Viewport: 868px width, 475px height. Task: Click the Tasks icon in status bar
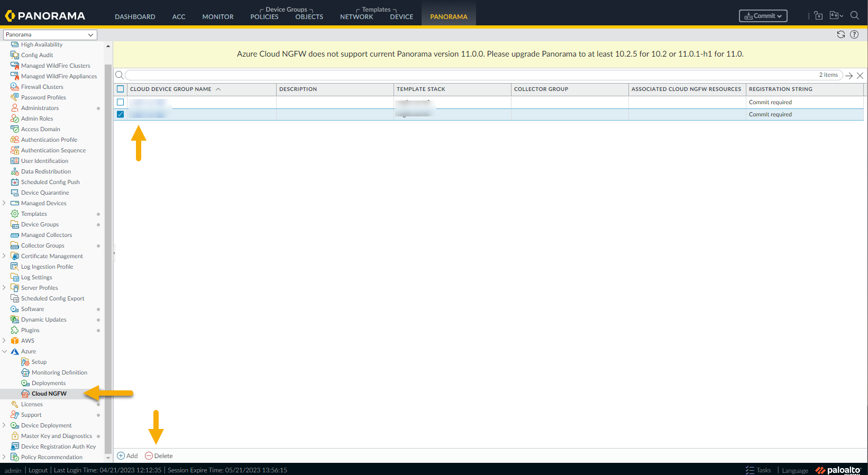750,470
